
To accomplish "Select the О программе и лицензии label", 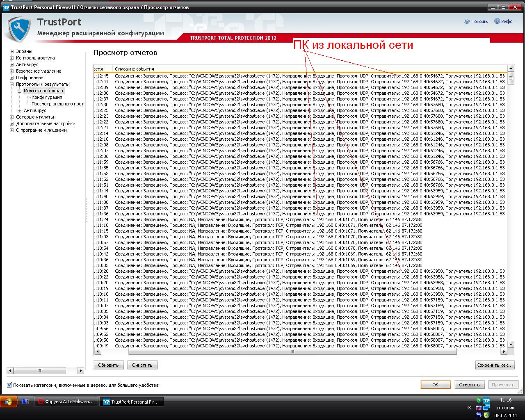I will pyautogui.click(x=41, y=130).
